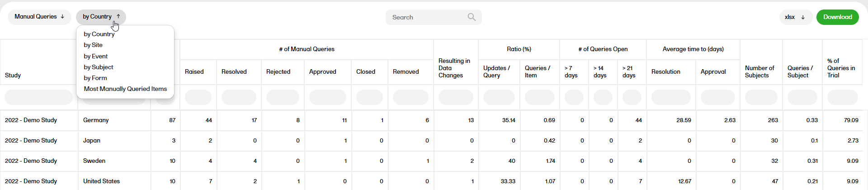Open the xlsx format dropdown
This screenshot has height=190, width=868.
795,17
